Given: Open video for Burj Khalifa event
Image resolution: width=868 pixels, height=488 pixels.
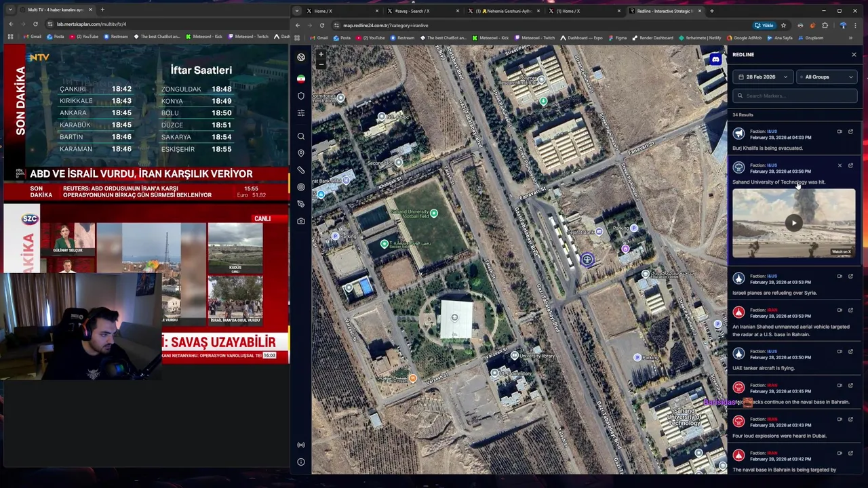Looking at the screenshot, I should pos(840,131).
